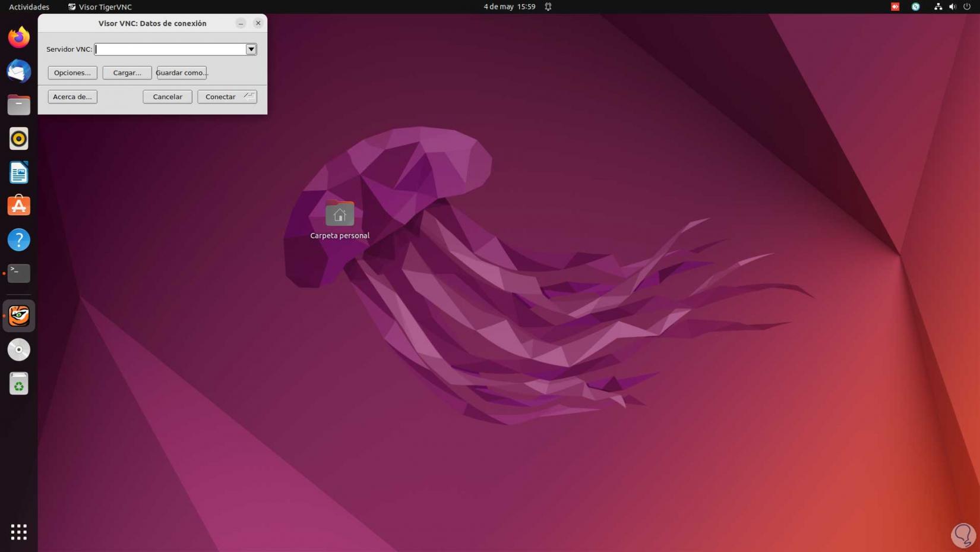This screenshot has width=980, height=552.
Task: Open the Trash from the dock
Action: pos(19,384)
